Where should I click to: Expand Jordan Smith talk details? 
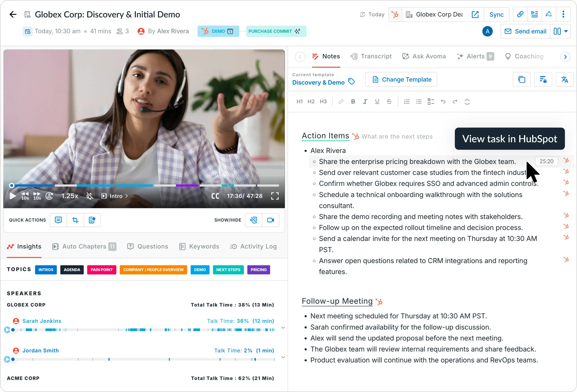283,357
